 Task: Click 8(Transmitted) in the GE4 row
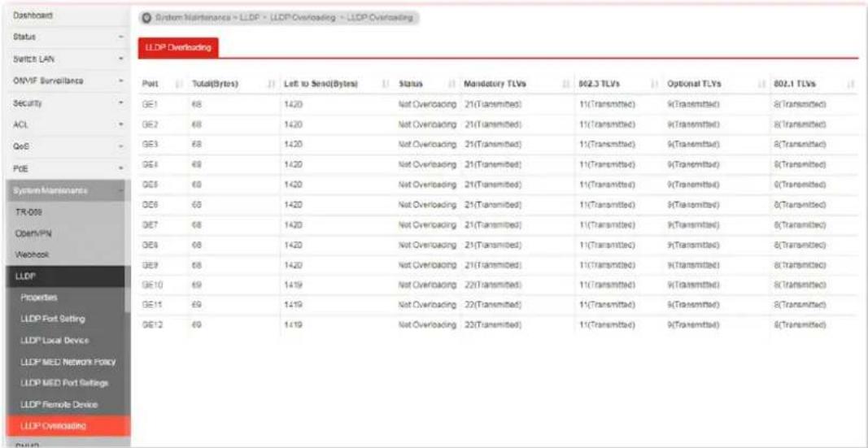[800, 165]
